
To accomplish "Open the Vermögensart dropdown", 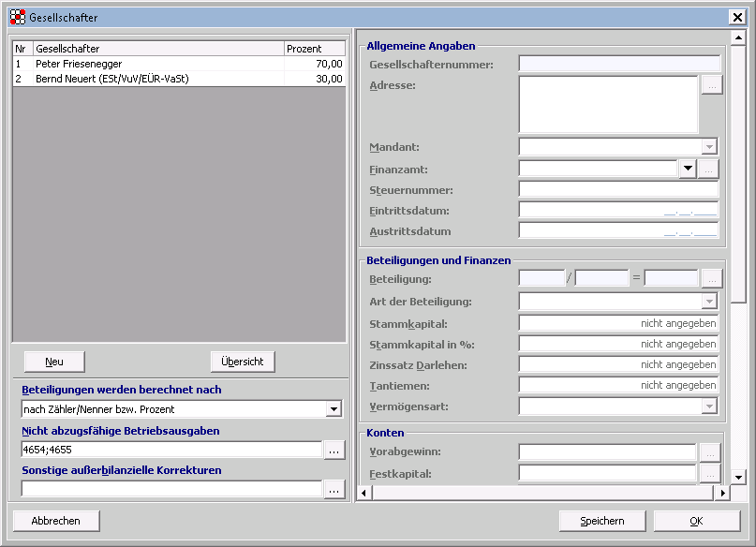I will tap(709, 407).
